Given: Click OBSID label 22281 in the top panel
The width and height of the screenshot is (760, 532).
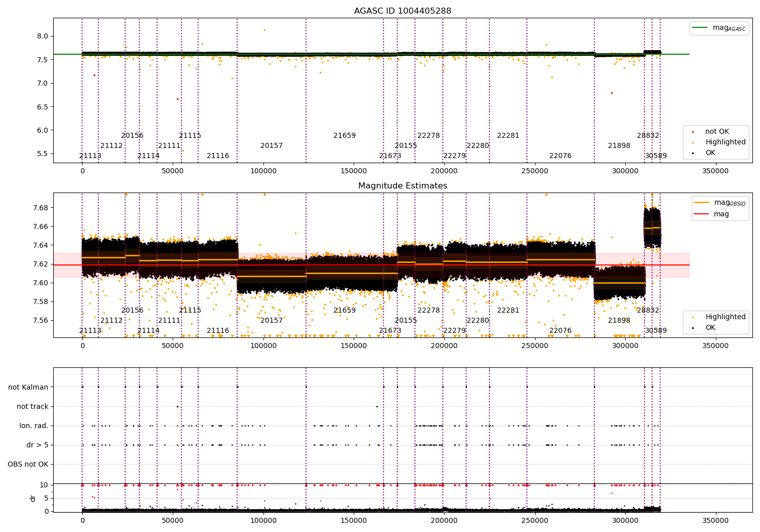Looking at the screenshot, I should 508,136.
